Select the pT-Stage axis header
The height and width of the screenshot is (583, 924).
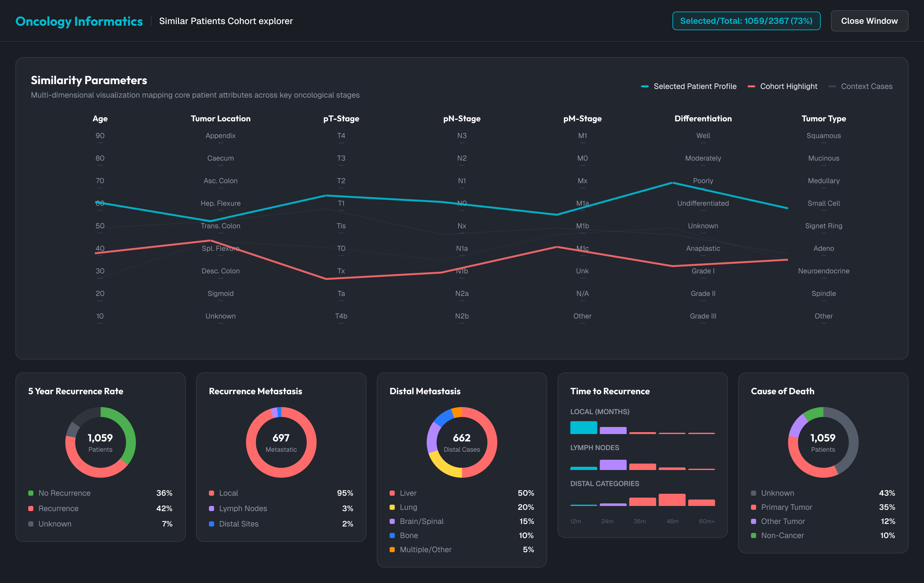tap(341, 119)
